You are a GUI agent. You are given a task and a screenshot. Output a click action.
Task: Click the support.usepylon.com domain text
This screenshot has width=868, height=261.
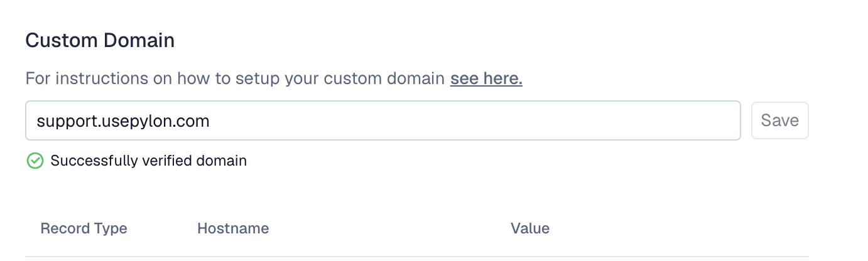pyautogui.click(x=123, y=120)
